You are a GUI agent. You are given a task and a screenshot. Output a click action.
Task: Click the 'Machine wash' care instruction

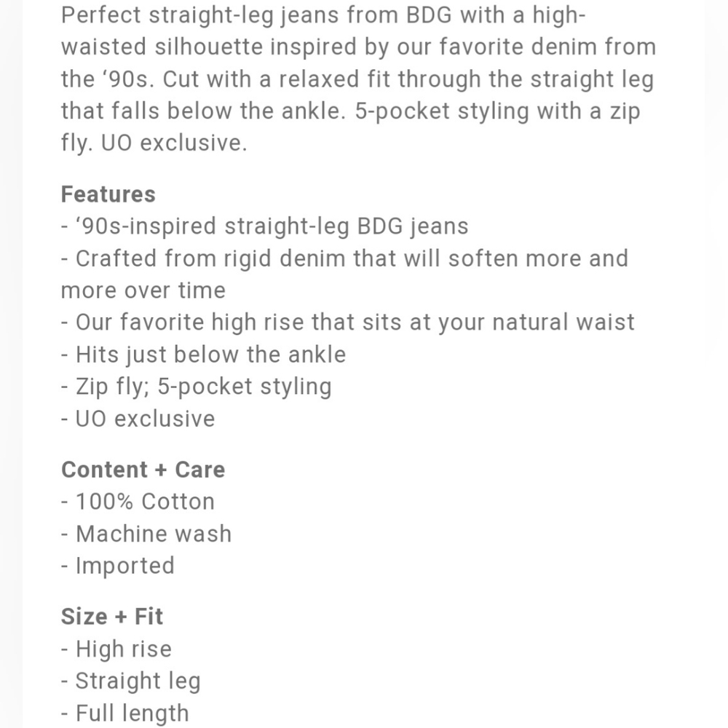[x=146, y=534]
